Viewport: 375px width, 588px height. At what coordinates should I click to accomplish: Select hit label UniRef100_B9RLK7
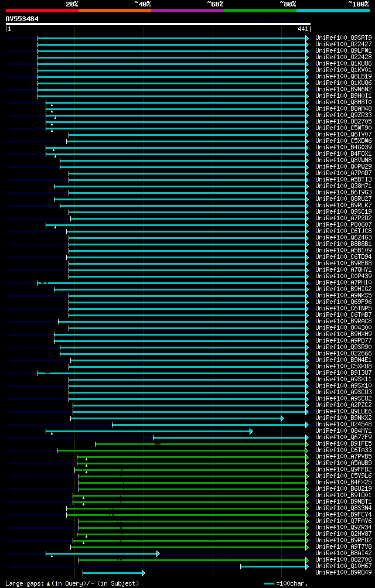coord(343,206)
